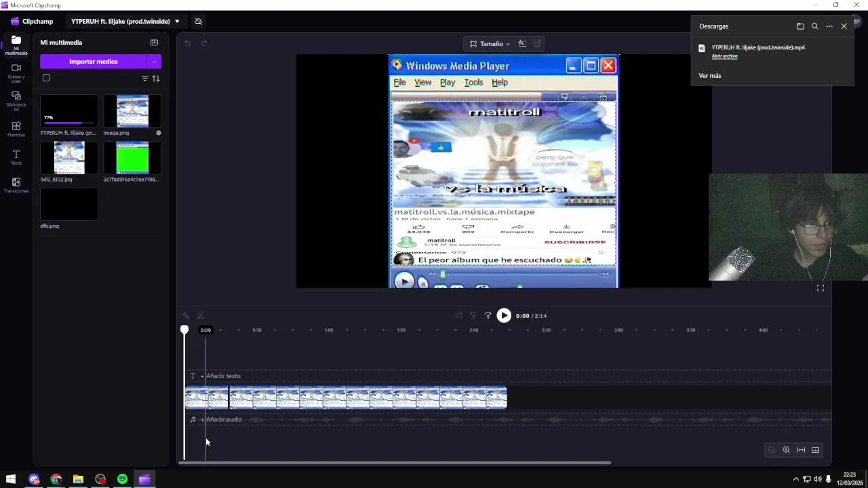Click the timeline playhead handle
868x488 pixels.
coord(184,330)
